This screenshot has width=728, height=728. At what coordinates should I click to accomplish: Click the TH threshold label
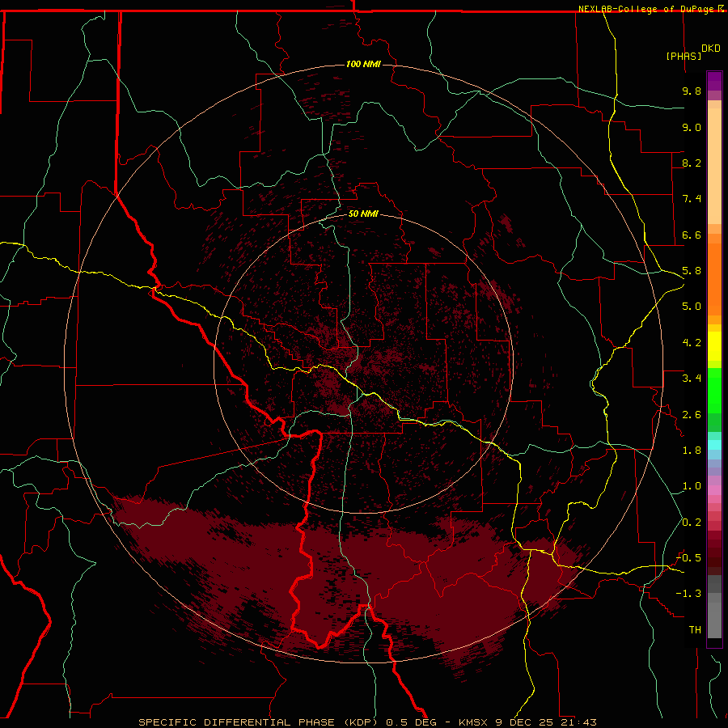click(x=695, y=630)
